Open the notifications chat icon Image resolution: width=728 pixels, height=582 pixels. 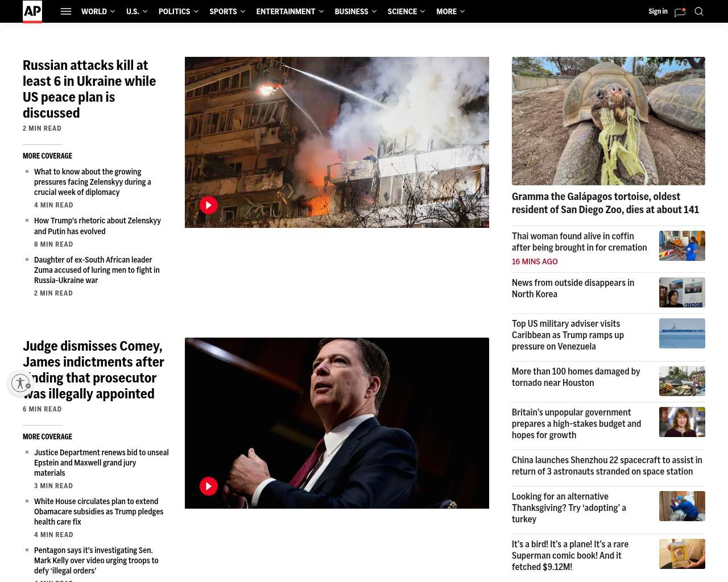(680, 12)
